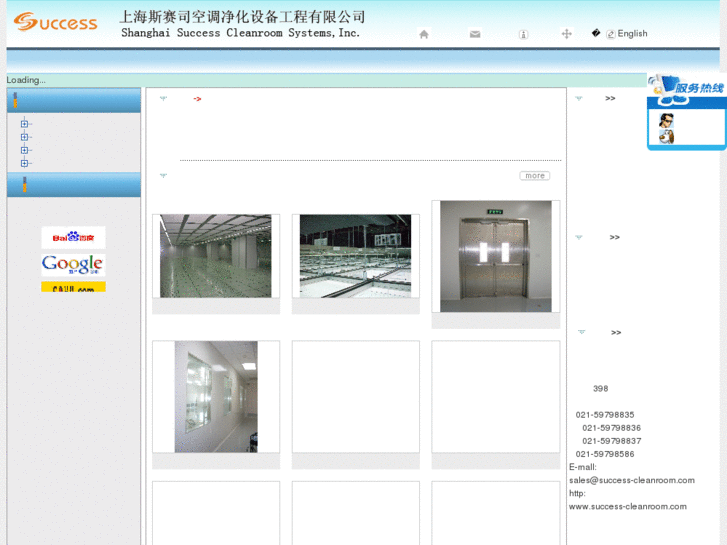The height and width of the screenshot is (545, 727).
Task: Open the ceiling grid framework thumbnail
Action: point(355,256)
